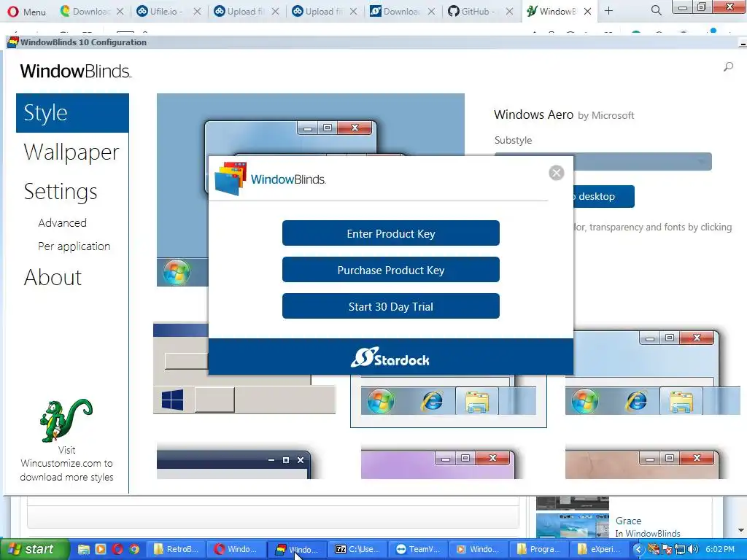Viewport: 747px width, 560px height.
Task: Click Enter Product Key button
Action: [x=391, y=233]
